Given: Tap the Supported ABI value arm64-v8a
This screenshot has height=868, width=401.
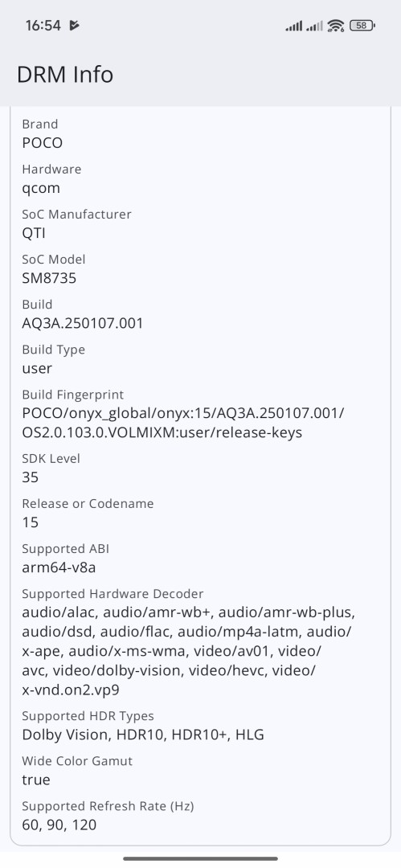Looking at the screenshot, I should pyautogui.click(x=59, y=567).
